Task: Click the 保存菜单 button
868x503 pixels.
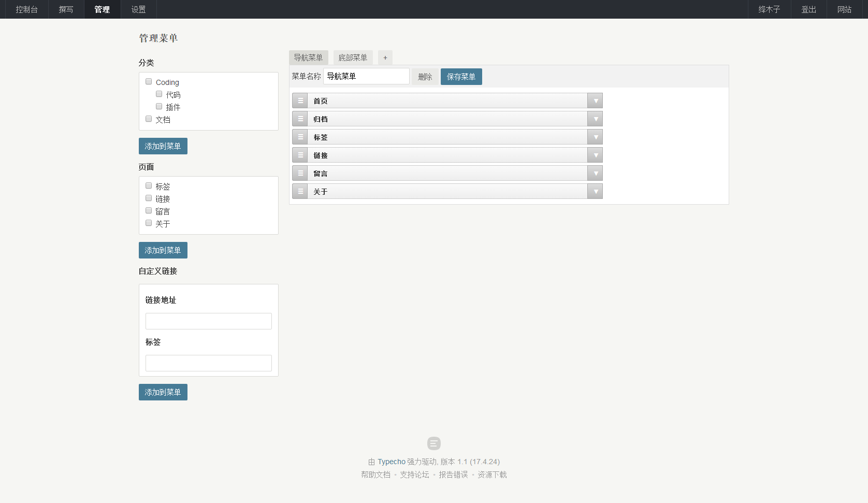Action: 461,77
